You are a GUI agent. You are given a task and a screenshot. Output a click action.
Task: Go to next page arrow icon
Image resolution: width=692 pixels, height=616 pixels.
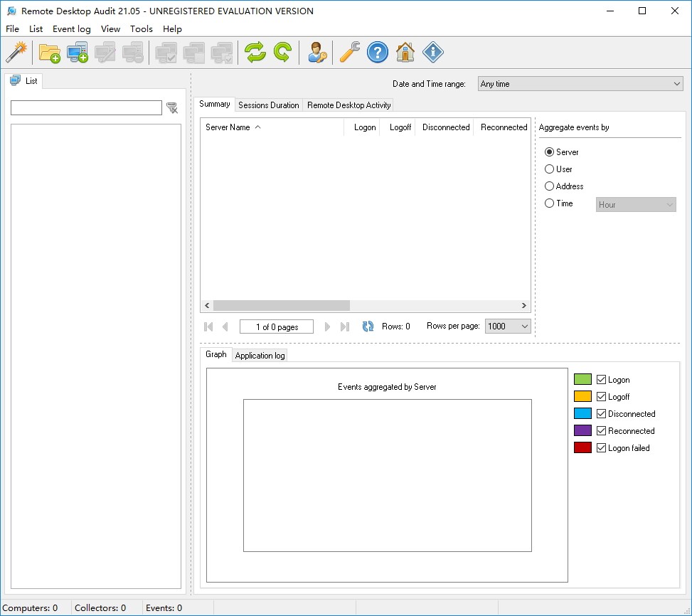pos(327,326)
